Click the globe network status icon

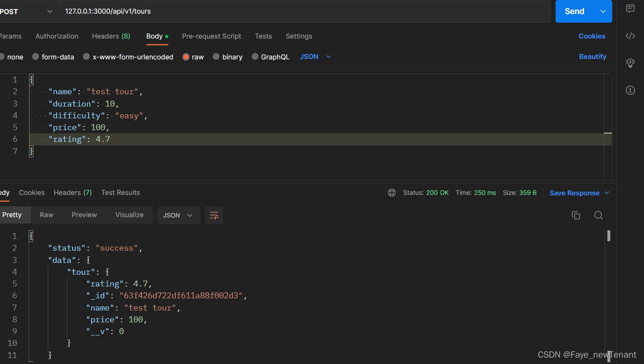[391, 193]
